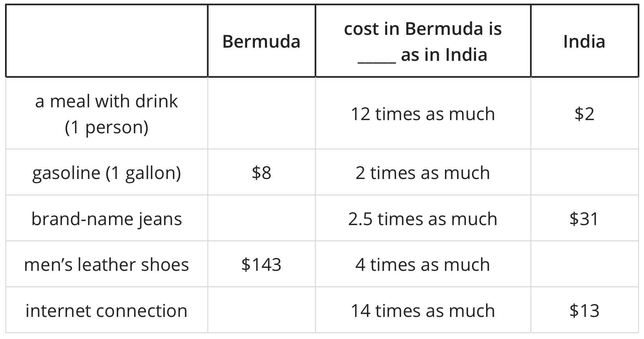The height and width of the screenshot is (339, 644).
Task: Click the India column header
Action: coord(584,41)
